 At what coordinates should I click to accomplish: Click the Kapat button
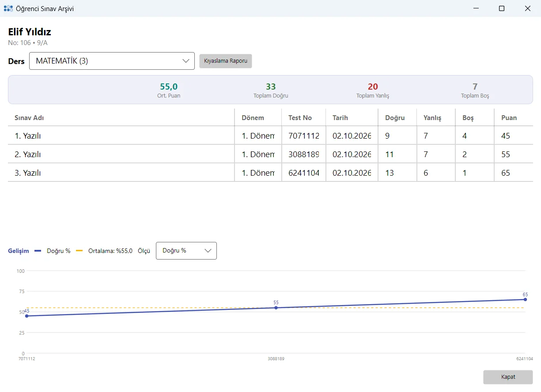(x=508, y=377)
